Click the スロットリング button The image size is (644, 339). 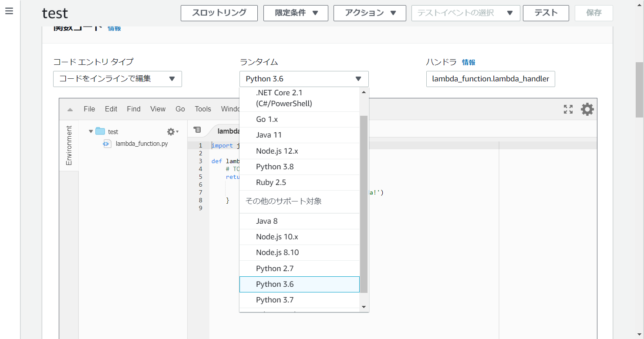219,13
